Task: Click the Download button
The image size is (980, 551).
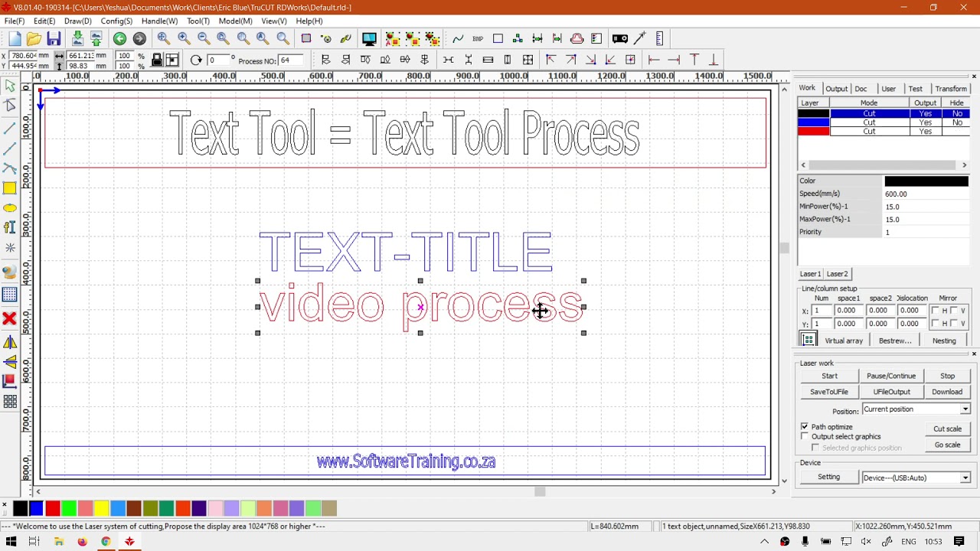Action: click(947, 392)
